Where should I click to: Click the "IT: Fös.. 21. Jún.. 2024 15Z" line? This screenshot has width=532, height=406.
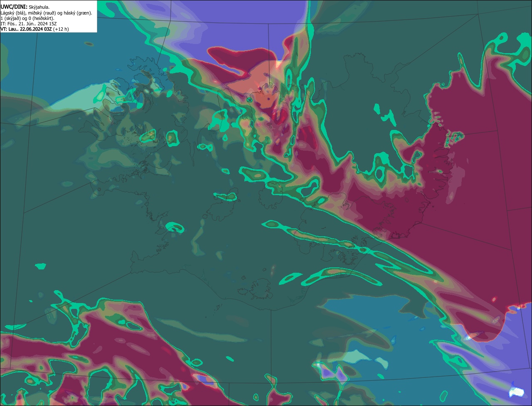tap(29, 24)
